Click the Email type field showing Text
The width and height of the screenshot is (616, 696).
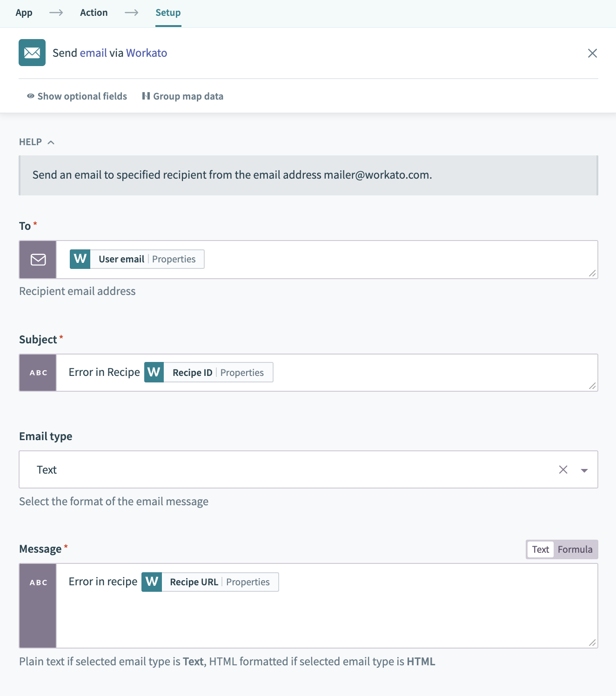tap(279, 469)
